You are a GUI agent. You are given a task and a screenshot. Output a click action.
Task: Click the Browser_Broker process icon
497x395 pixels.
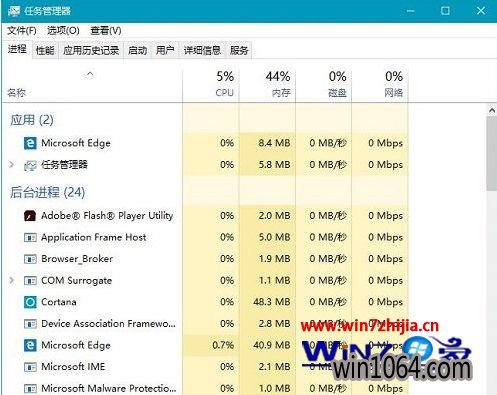(30, 259)
